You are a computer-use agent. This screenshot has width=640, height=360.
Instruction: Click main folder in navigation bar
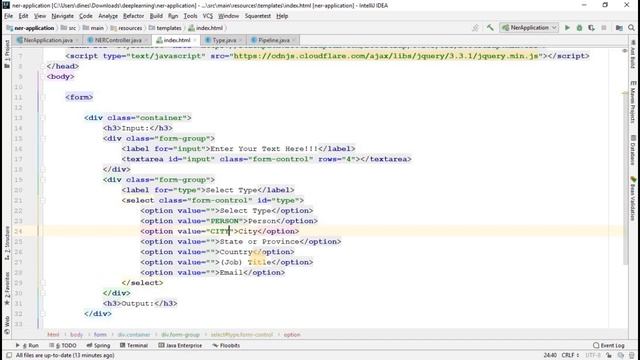(x=93, y=28)
